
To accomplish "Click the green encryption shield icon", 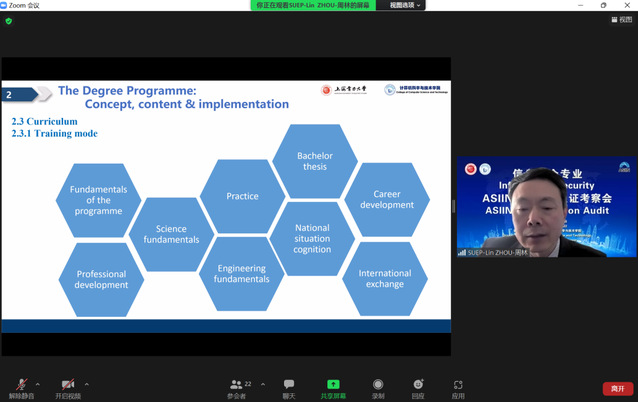I will click(9, 21).
